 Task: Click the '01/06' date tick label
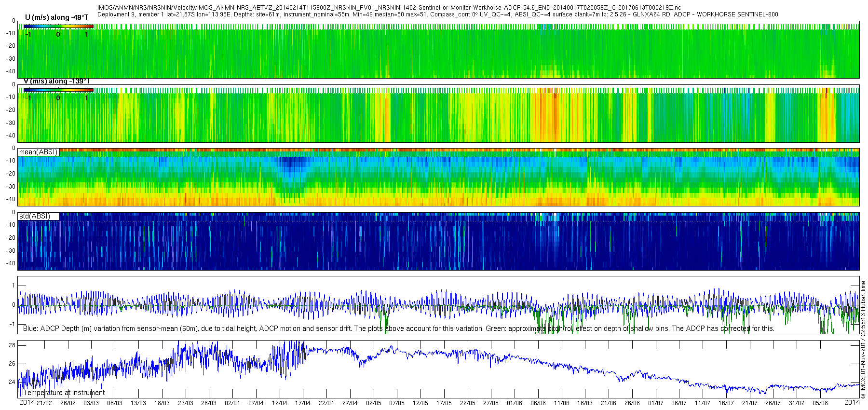(x=515, y=403)
